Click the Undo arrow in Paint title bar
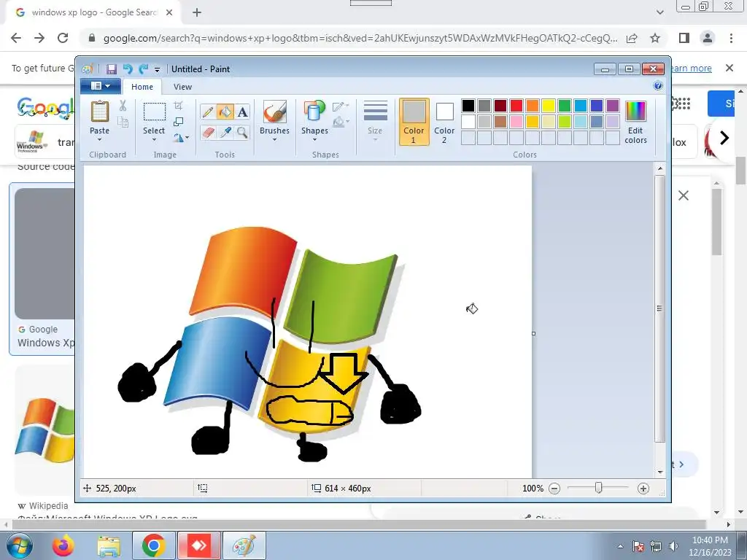747x560 pixels. click(x=128, y=69)
